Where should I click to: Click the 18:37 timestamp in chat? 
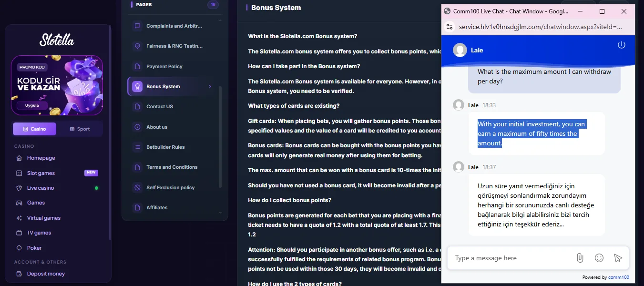click(x=489, y=167)
